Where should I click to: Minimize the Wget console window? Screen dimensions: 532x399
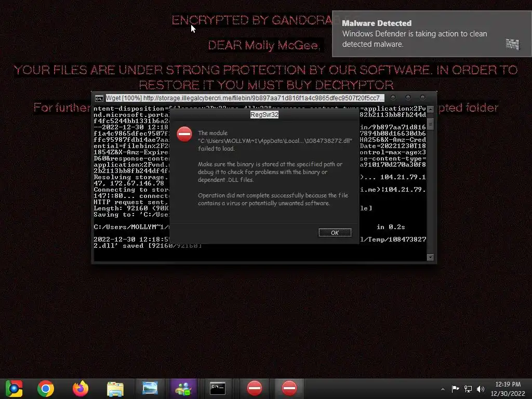(393, 98)
